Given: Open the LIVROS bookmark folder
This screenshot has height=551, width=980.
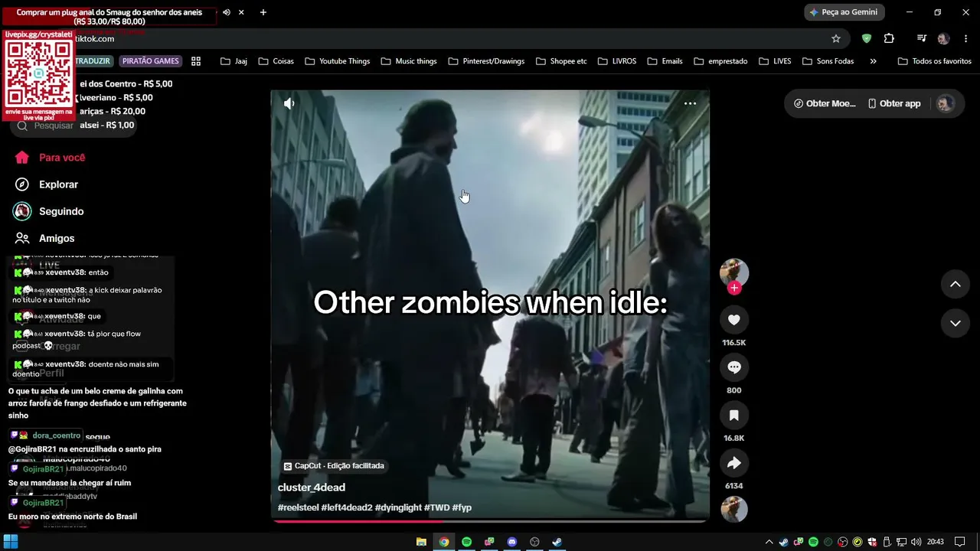Looking at the screenshot, I should tap(617, 61).
